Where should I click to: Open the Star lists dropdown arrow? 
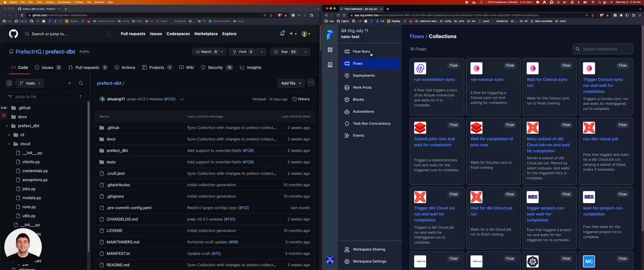(x=306, y=52)
